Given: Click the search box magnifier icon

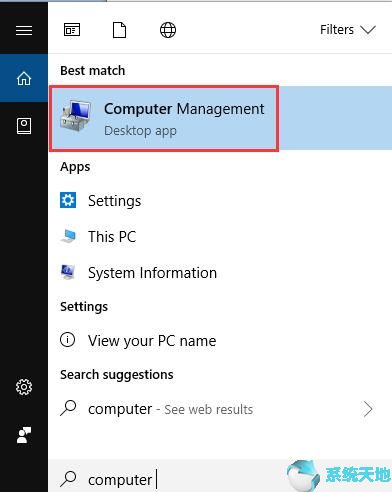Looking at the screenshot, I should (x=68, y=479).
